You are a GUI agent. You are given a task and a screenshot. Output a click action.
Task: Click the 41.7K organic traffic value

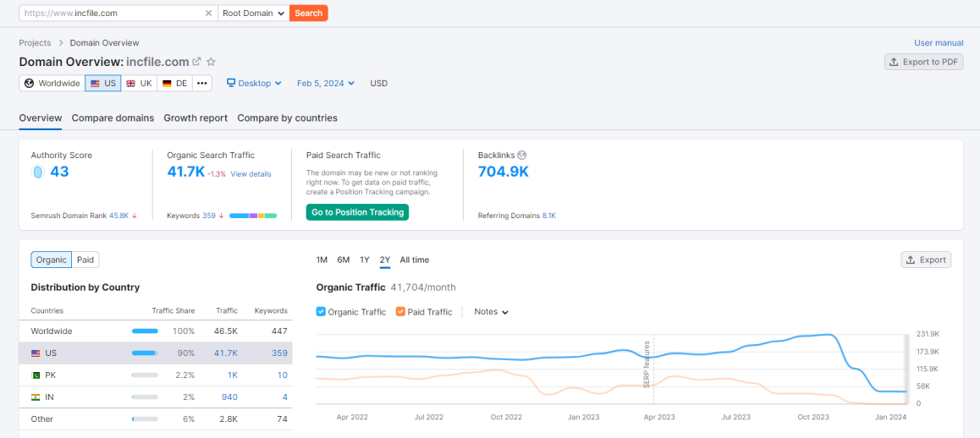pos(186,172)
